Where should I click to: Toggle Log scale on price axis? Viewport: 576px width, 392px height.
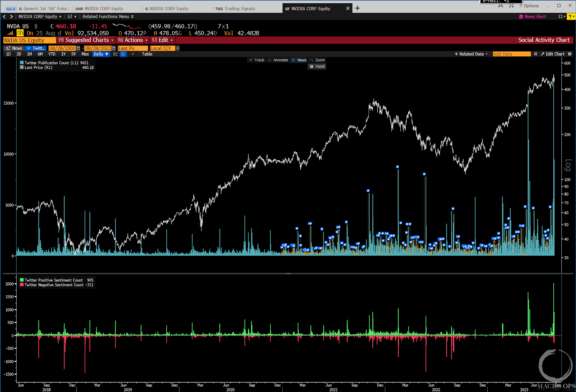[568, 165]
